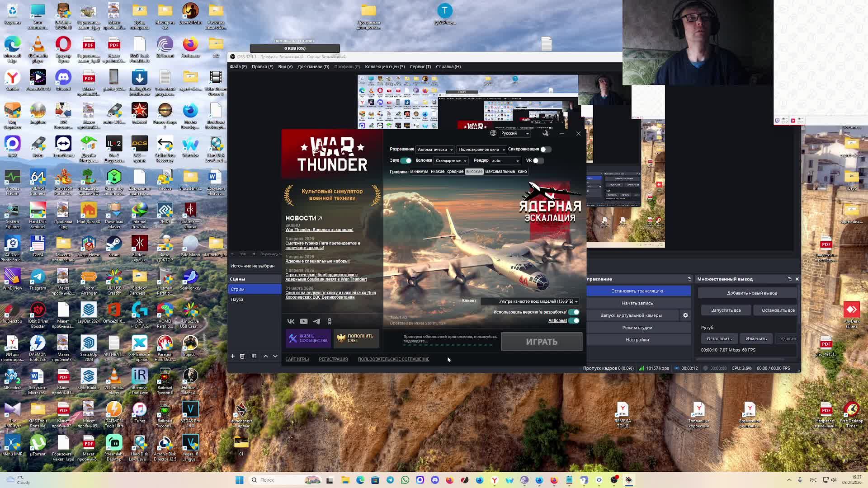Select the Пауза scene in list
Screen dimensions: 868x488
[x=237, y=300]
